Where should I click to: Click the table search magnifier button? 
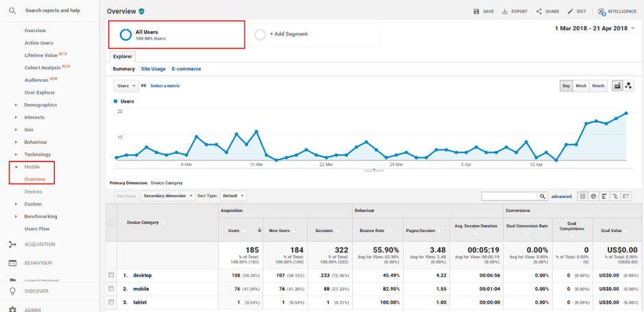[542, 196]
